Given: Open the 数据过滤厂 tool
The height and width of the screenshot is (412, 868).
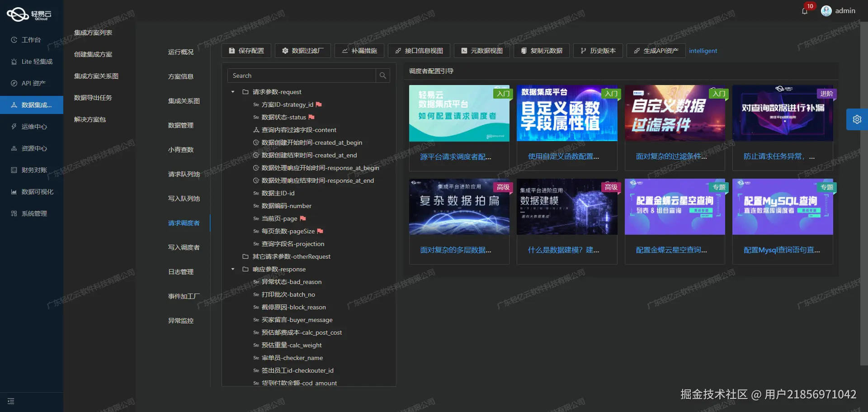Looking at the screenshot, I should (x=285, y=51).
